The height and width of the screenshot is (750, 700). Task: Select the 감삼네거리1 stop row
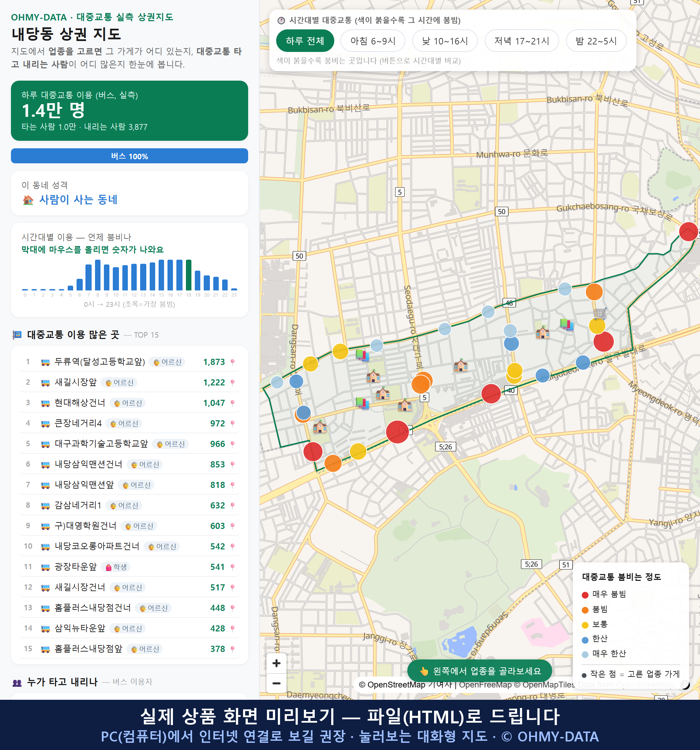pos(130,505)
